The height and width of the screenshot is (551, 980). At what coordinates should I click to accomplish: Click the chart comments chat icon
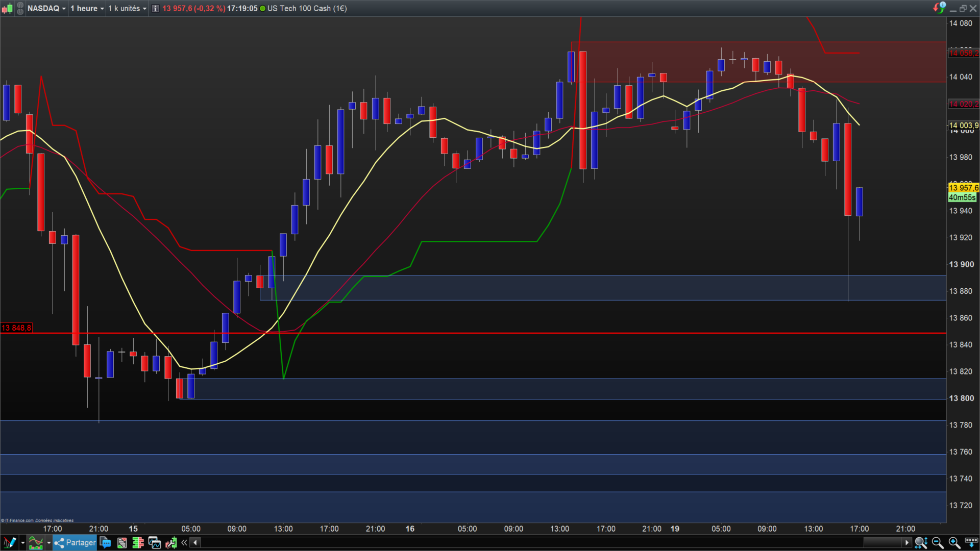point(106,543)
